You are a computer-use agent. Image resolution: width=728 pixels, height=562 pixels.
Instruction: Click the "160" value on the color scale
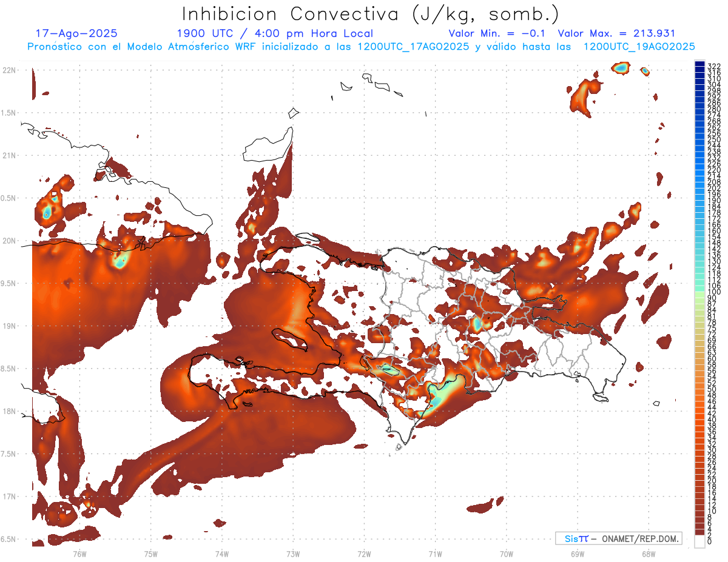point(713,231)
